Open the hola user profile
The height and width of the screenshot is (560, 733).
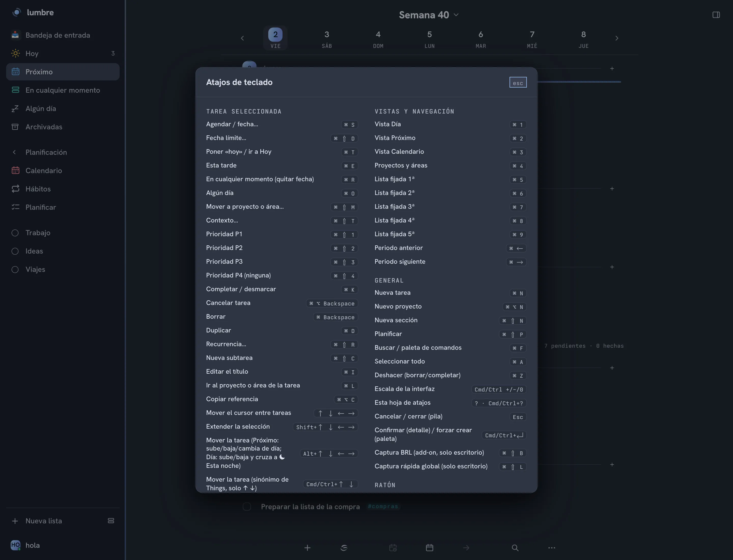(x=26, y=545)
